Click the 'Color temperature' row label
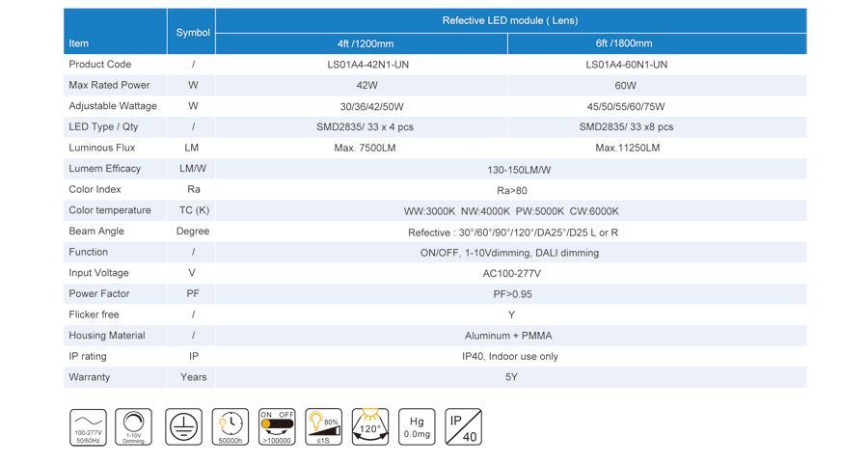 click(x=110, y=210)
